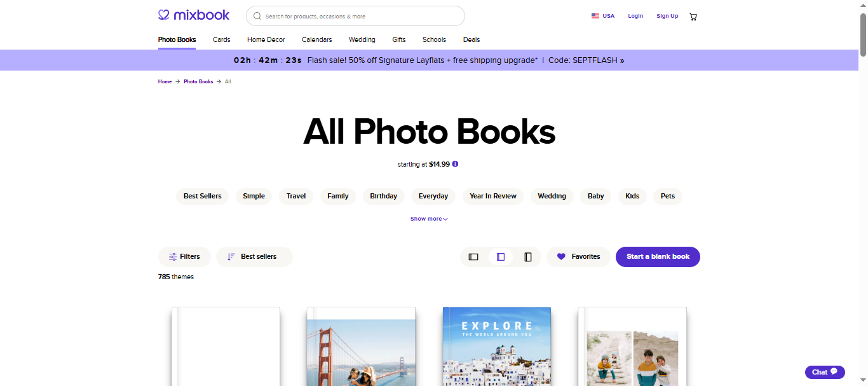Click the Sign Up link
This screenshot has width=868, height=386.
pyautogui.click(x=667, y=16)
